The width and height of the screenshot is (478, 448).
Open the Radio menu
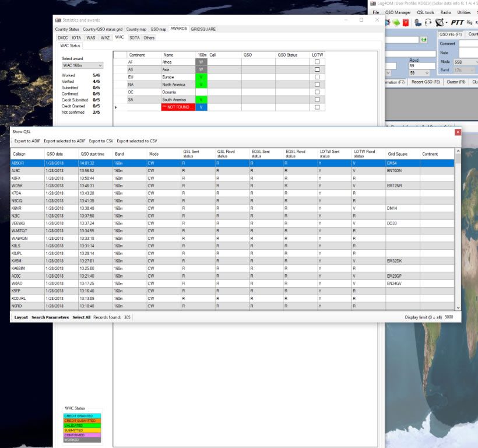(x=446, y=12)
